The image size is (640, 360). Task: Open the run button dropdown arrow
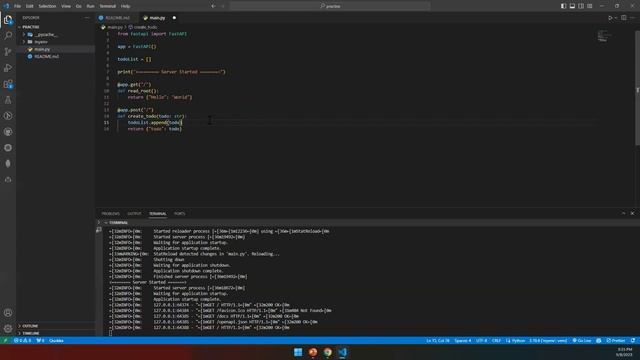[x=616, y=18]
